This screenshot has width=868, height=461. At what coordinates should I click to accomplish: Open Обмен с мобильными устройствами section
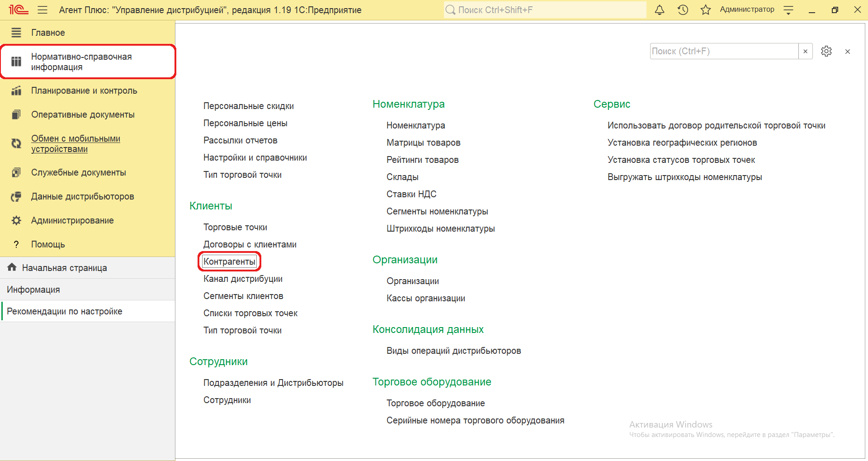click(x=75, y=143)
